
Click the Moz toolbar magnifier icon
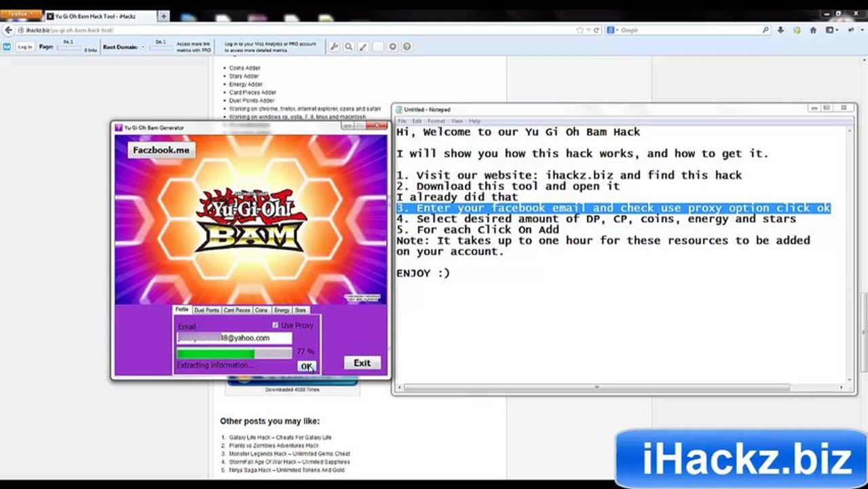click(x=349, y=47)
